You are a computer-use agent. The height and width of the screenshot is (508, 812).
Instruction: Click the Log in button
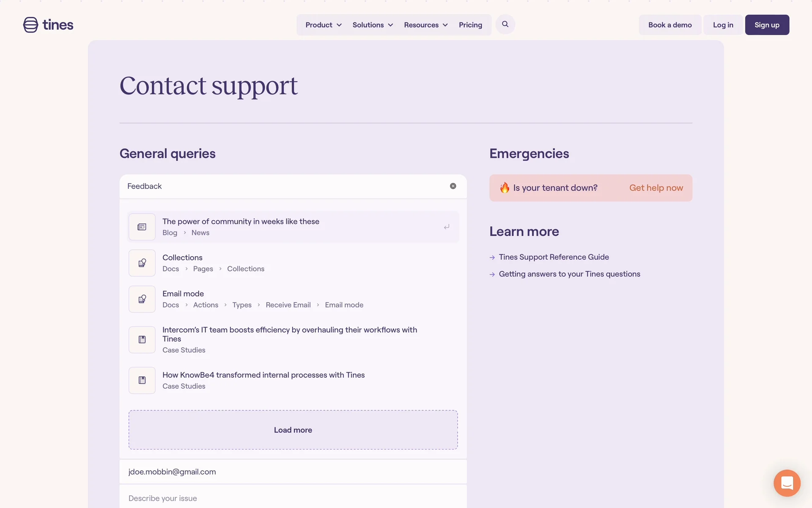(x=723, y=25)
